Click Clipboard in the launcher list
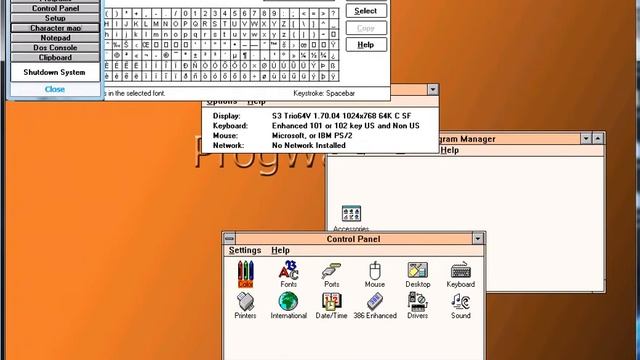The height and width of the screenshot is (360, 640). 55,58
